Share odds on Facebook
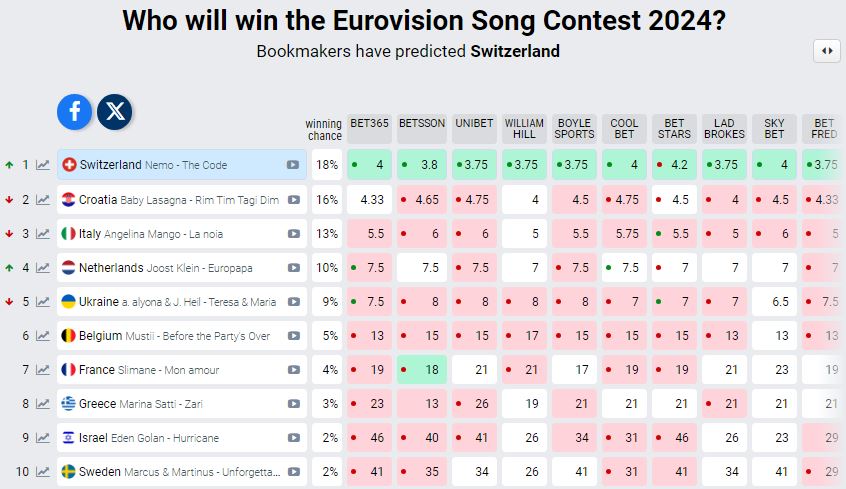The height and width of the screenshot is (489, 846). (x=75, y=111)
